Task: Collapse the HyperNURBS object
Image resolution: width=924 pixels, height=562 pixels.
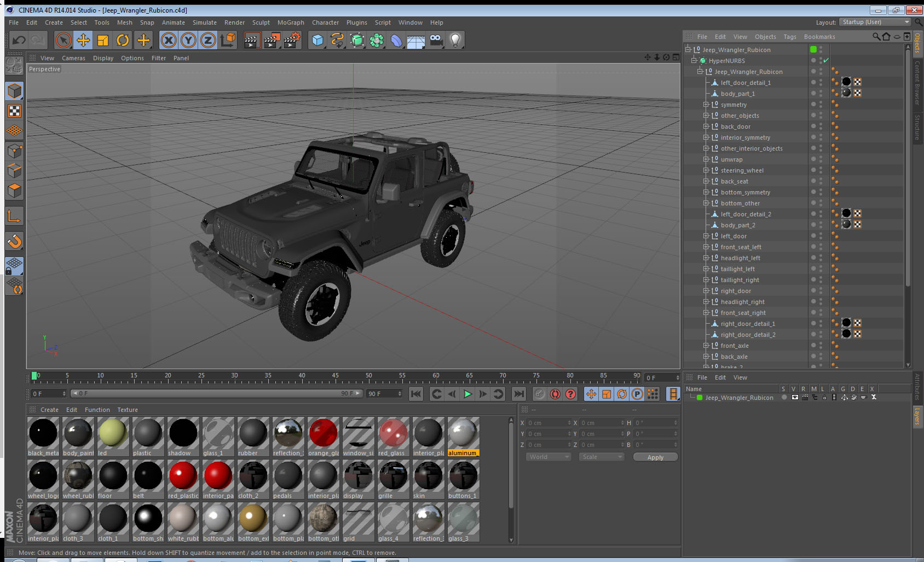Action: (x=694, y=61)
